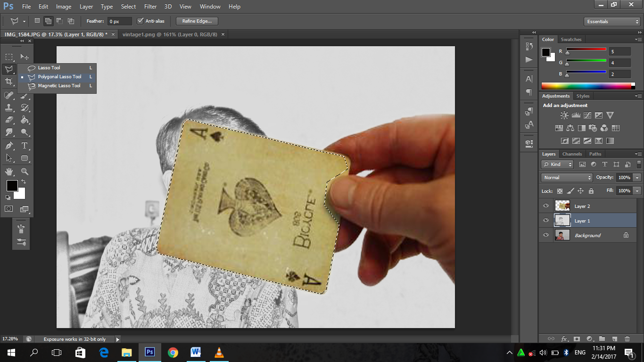Image resolution: width=644 pixels, height=362 pixels.
Task: Open the Opacity slider dropdown arrow
Action: 637,178
